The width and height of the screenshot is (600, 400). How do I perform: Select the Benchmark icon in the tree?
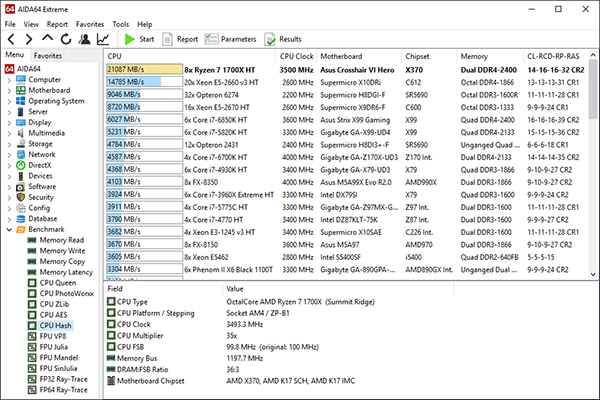(21, 229)
